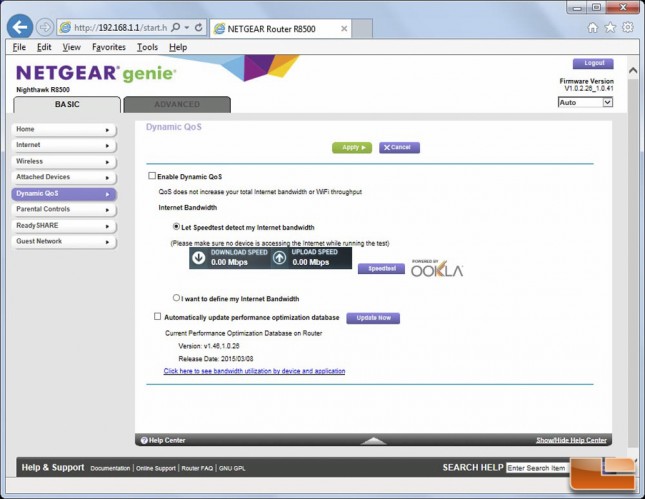Screen dimensions: 645x499
Task: Click the browser forward arrow button
Action: (45, 28)
